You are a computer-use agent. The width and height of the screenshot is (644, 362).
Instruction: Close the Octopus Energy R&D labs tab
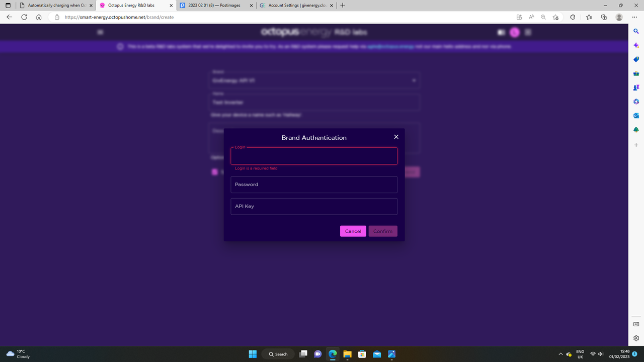[171, 5]
